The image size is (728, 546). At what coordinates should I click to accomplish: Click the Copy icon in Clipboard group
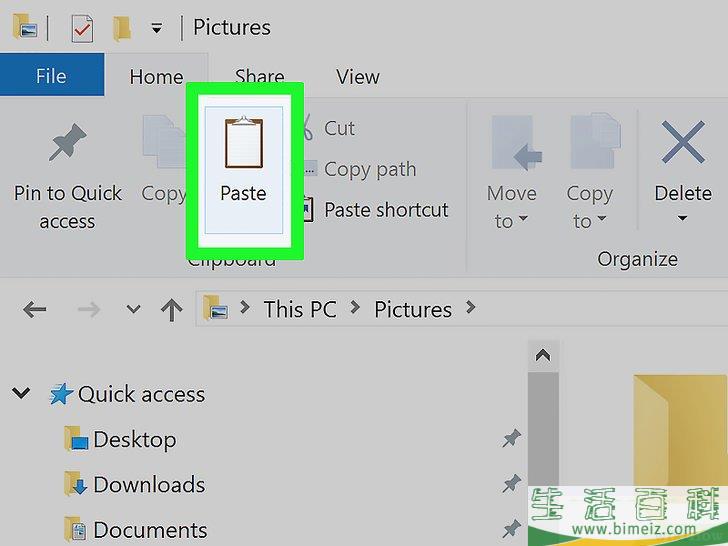click(163, 142)
